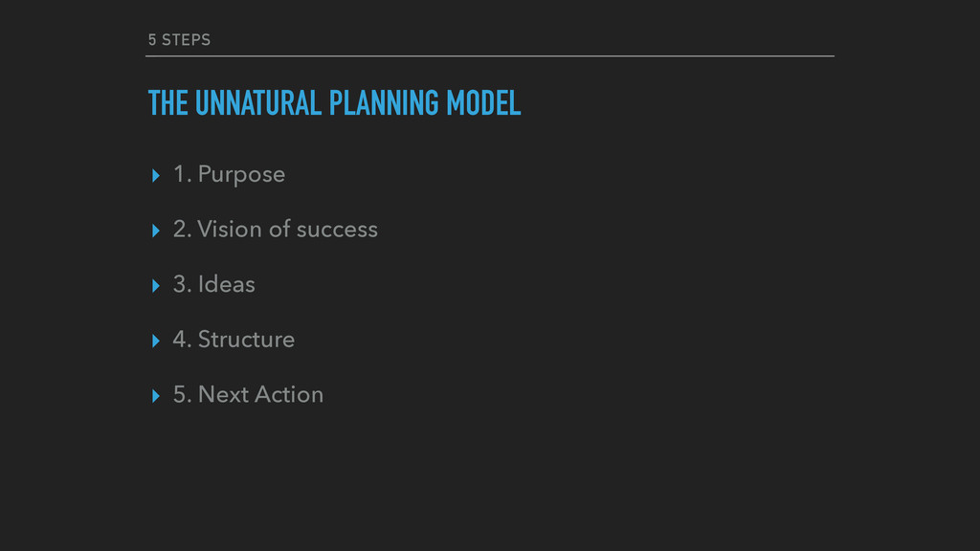
Task: Click the horizontal divider line under 5 STEPS
Action: (x=490, y=56)
